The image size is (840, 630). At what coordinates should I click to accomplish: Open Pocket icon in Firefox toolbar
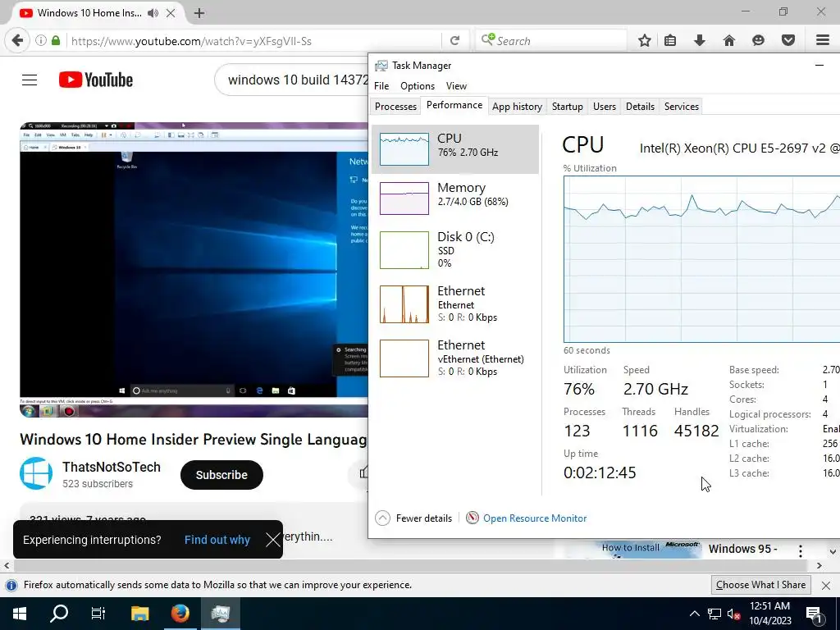pyautogui.click(x=788, y=40)
